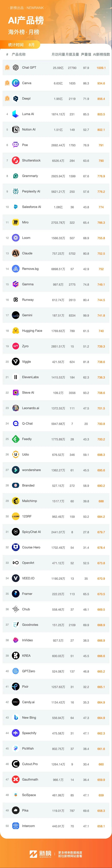Click the Luma AI logo icon
112x868 pixels.
(x=15, y=114)
